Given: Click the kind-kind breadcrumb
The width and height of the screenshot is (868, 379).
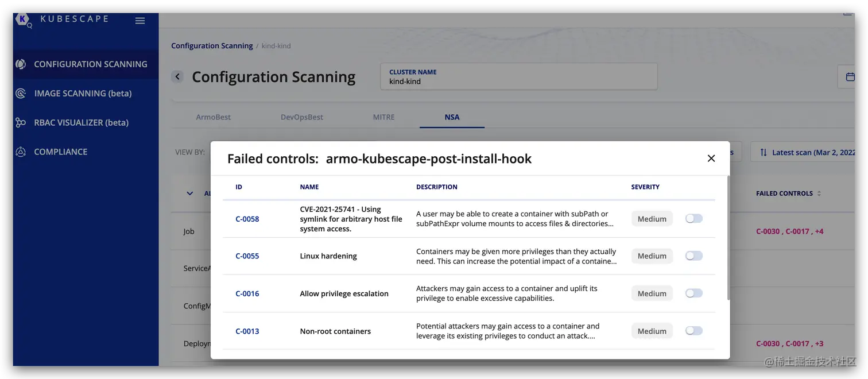Looking at the screenshot, I should click(276, 46).
